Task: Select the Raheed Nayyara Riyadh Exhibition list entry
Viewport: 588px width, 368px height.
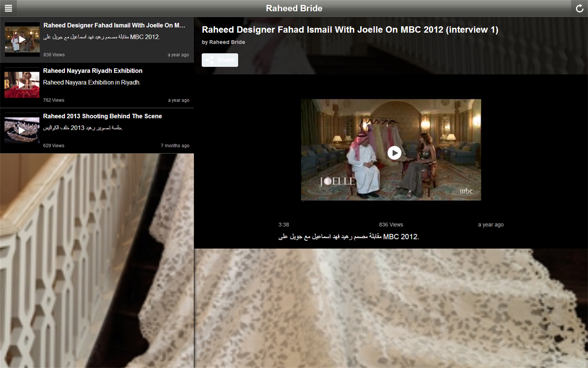Action: tap(97, 85)
